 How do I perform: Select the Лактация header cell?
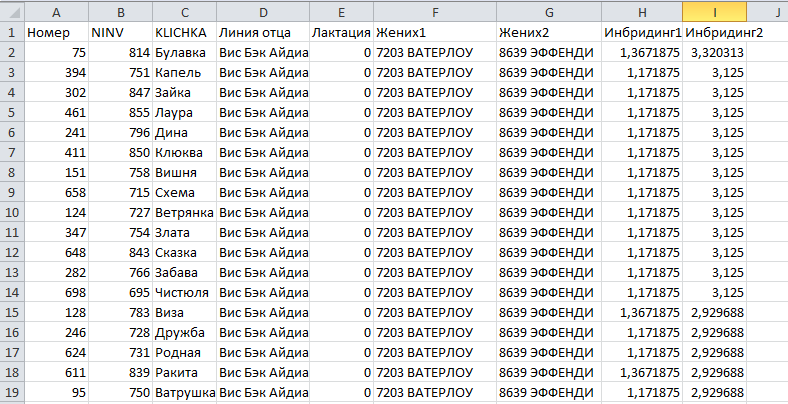pyautogui.click(x=341, y=33)
